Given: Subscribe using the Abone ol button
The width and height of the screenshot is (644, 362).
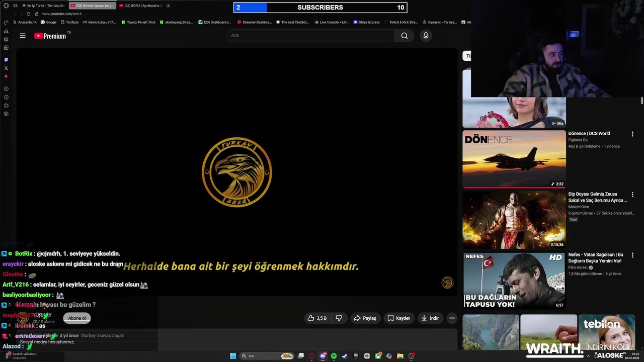Looking at the screenshot, I should pos(77,318).
